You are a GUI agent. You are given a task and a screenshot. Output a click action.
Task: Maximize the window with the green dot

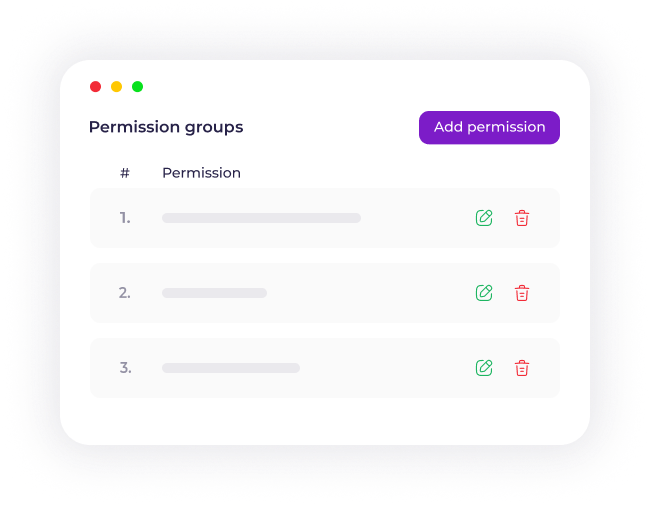pyautogui.click(x=137, y=87)
